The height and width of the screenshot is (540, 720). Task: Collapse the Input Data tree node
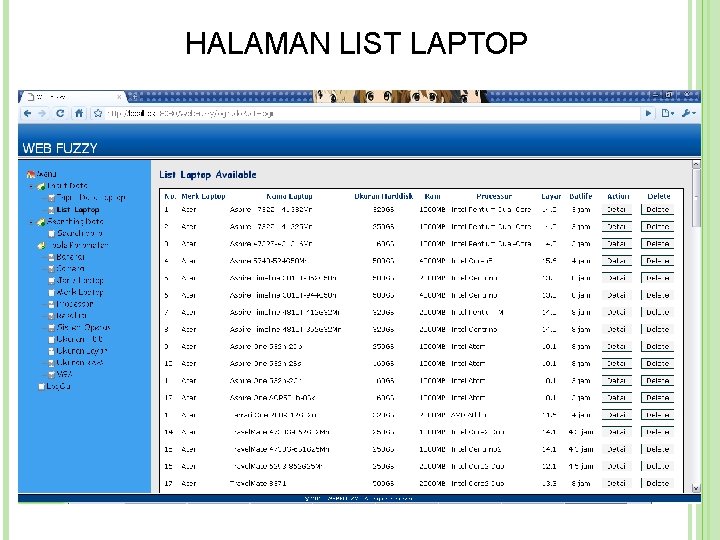point(31,186)
